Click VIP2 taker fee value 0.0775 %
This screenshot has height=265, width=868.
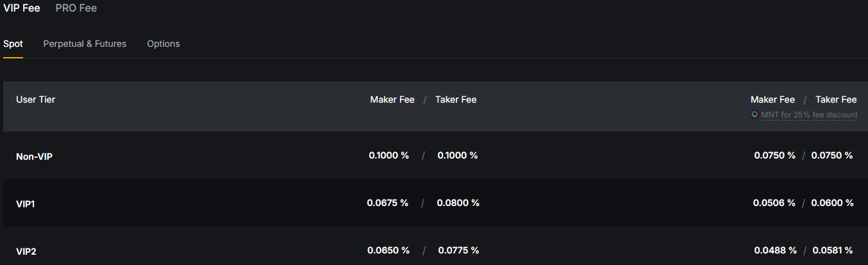pyautogui.click(x=458, y=250)
